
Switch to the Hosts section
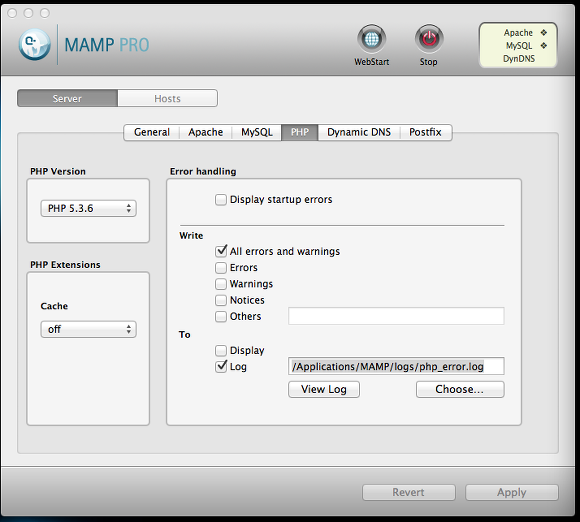tap(168, 98)
